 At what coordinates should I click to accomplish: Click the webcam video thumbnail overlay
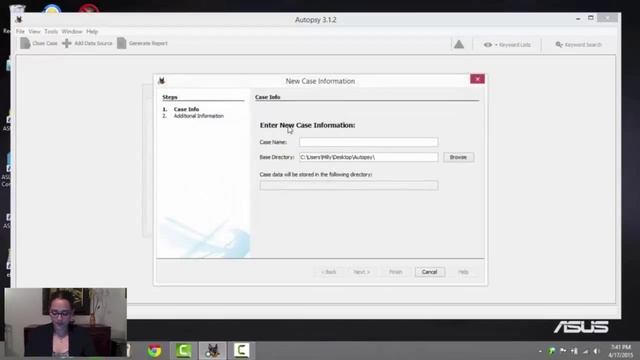click(65, 322)
